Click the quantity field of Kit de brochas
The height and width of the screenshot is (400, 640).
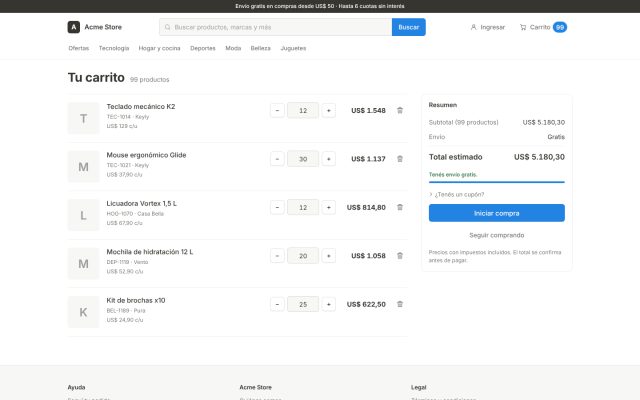point(303,304)
